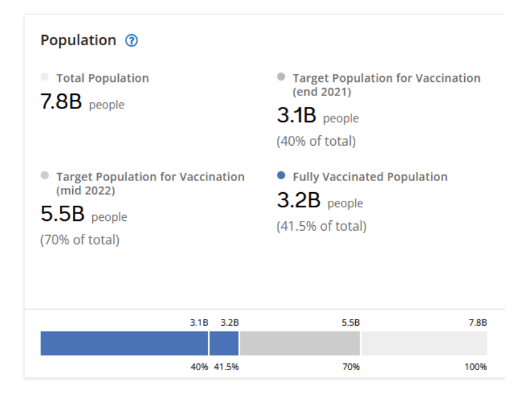Screen dimensions: 532x399
Task: Click the Total Population label
Action: (x=103, y=78)
